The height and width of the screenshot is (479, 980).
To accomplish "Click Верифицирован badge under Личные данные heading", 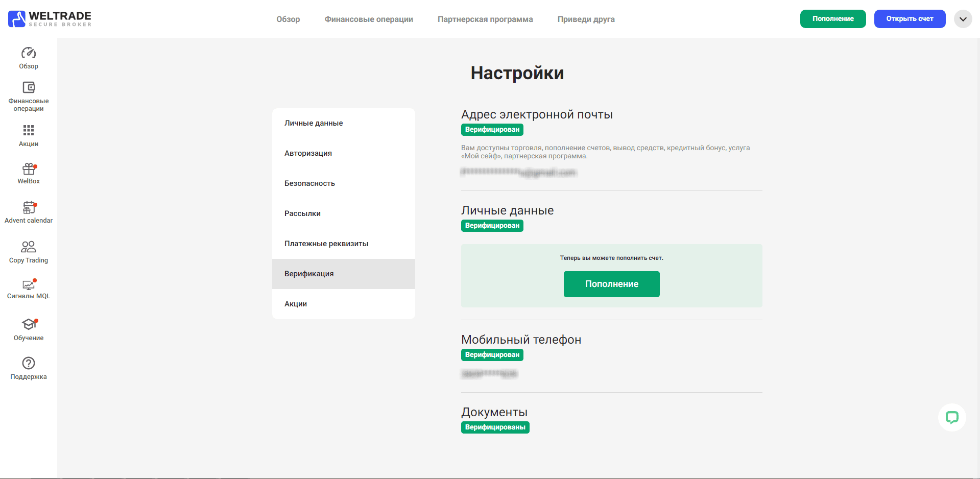I will coord(492,226).
